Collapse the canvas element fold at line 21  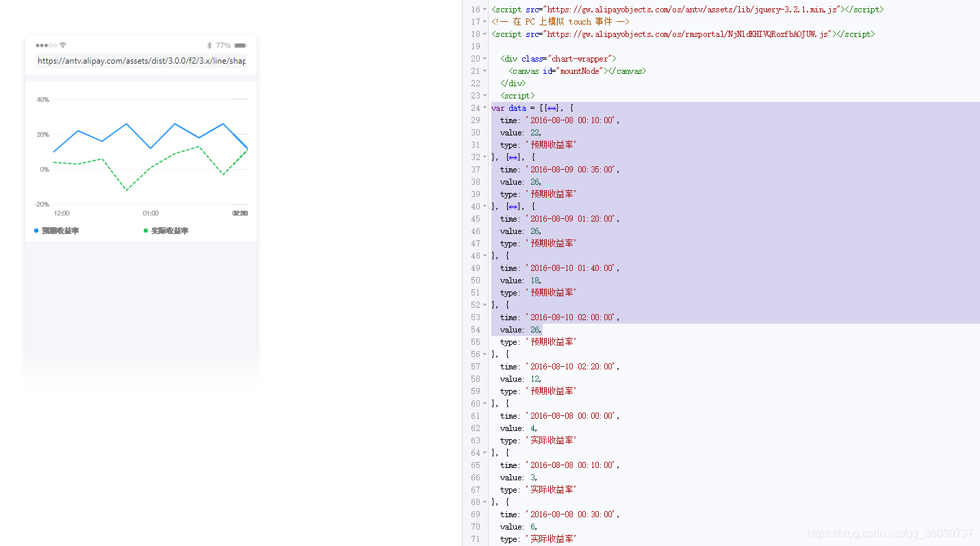coord(485,71)
